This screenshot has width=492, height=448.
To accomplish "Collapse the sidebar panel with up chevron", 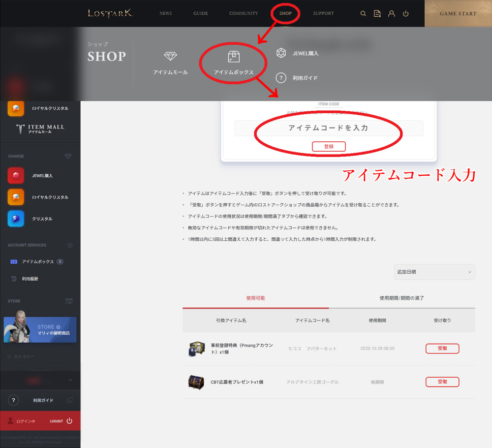I will click(x=70, y=380).
